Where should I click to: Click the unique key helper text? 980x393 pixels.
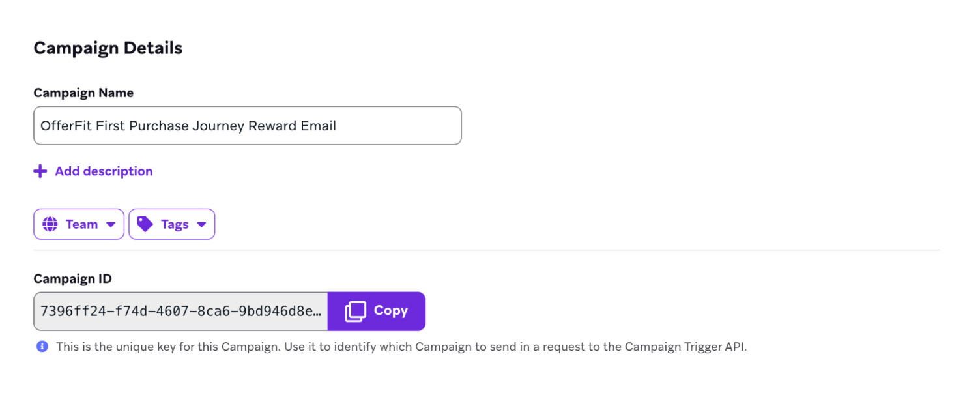326,347
